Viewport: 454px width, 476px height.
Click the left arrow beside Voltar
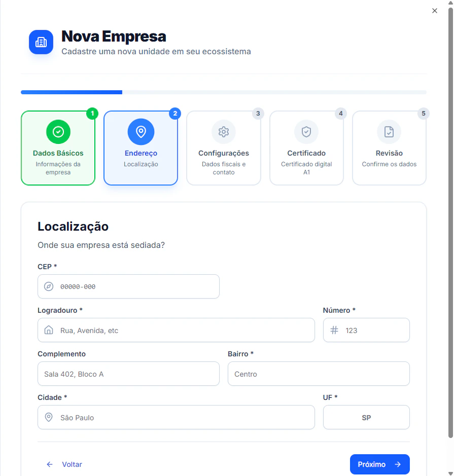(x=50, y=464)
